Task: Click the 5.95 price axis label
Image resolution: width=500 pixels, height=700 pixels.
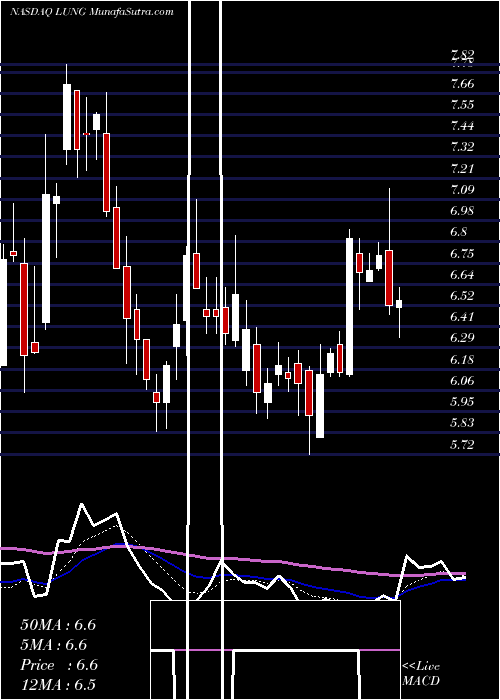Action: pos(462,401)
